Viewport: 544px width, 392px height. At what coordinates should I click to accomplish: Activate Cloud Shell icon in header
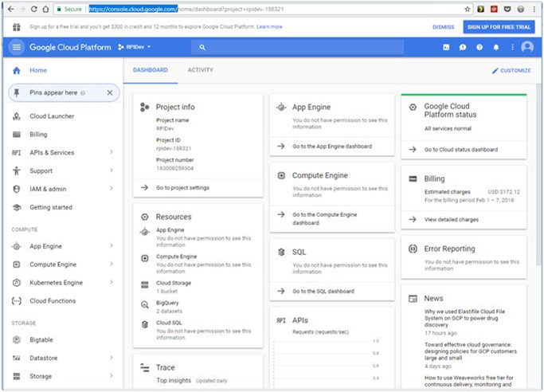pyautogui.click(x=446, y=47)
